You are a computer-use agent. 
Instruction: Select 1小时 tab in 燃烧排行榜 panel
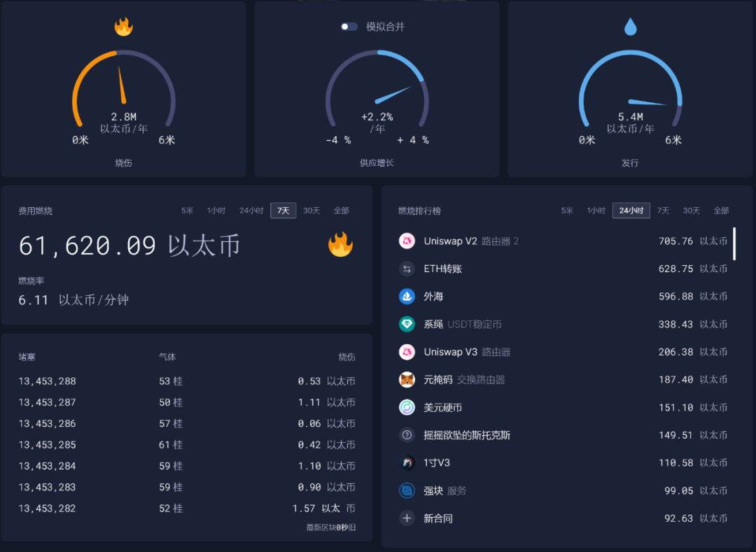tap(596, 211)
